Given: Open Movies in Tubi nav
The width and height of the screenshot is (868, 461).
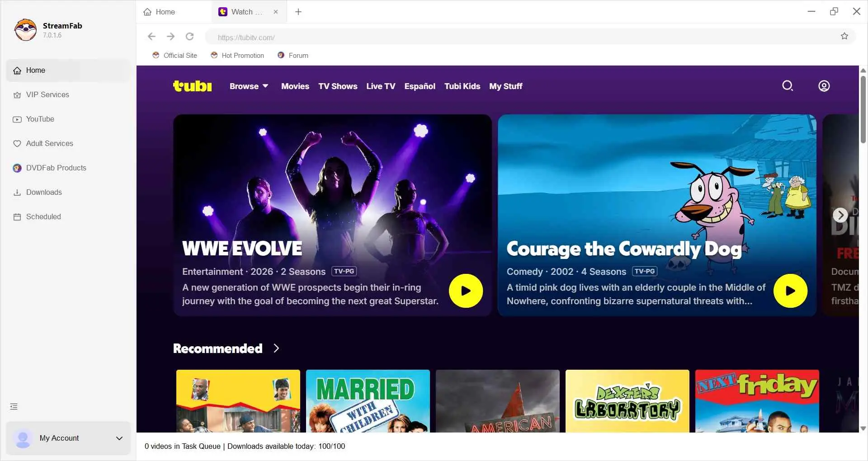Looking at the screenshot, I should coord(295,86).
